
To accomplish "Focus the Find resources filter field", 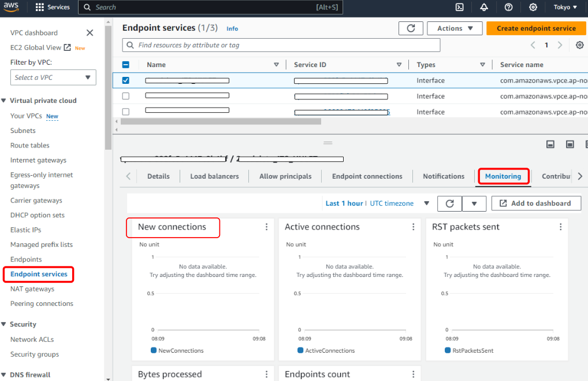I will pos(281,45).
